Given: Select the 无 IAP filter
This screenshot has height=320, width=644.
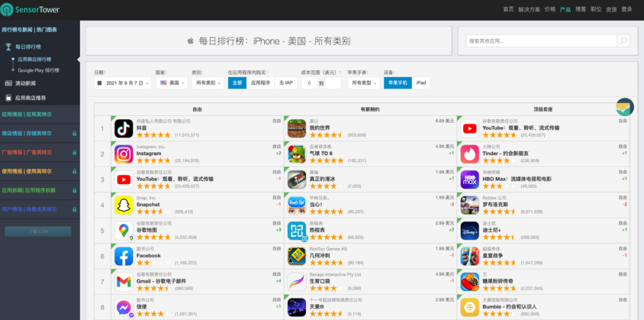Looking at the screenshot, I should [286, 83].
